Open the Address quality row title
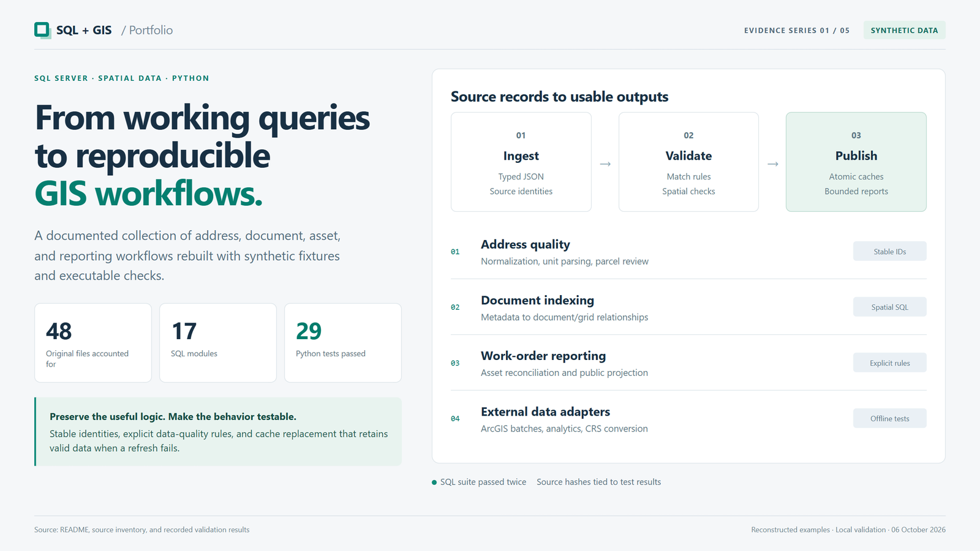Screen dimensions: 980x551 [x=526, y=244]
